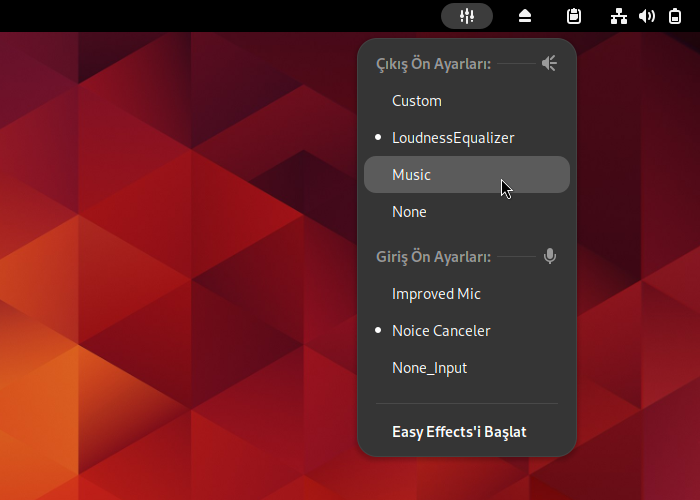This screenshot has height=500, width=700.
Task: Choose the None_Input input preset
Action: [467, 368]
